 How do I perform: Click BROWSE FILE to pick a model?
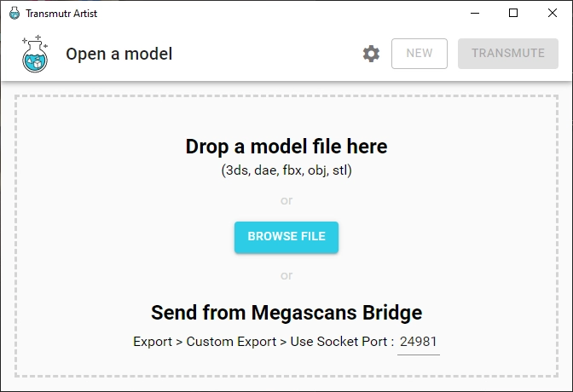point(286,237)
